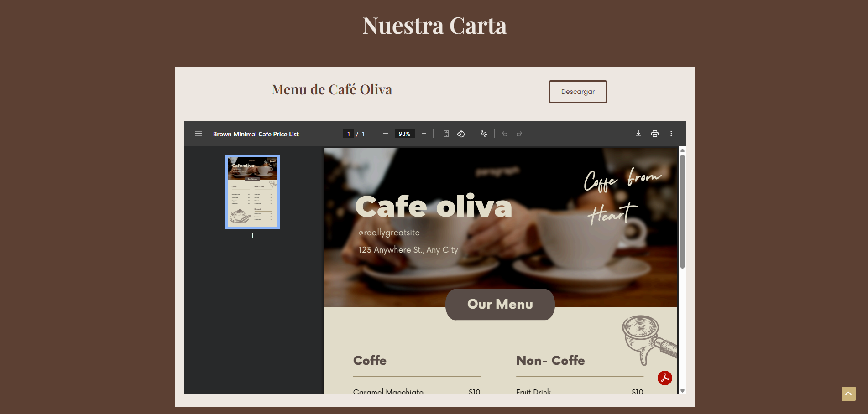Image resolution: width=868 pixels, height=414 pixels.
Task: Click the PDF scrollbar down arrow
Action: [x=682, y=391]
